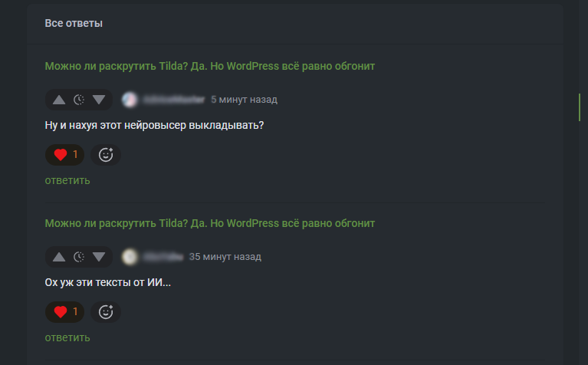Select the Все ответы section header

point(74,23)
